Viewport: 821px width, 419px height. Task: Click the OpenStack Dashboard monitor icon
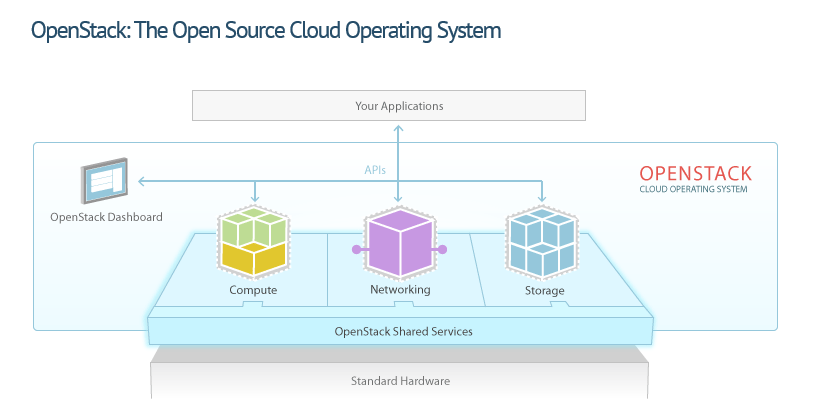click(104, 181)
